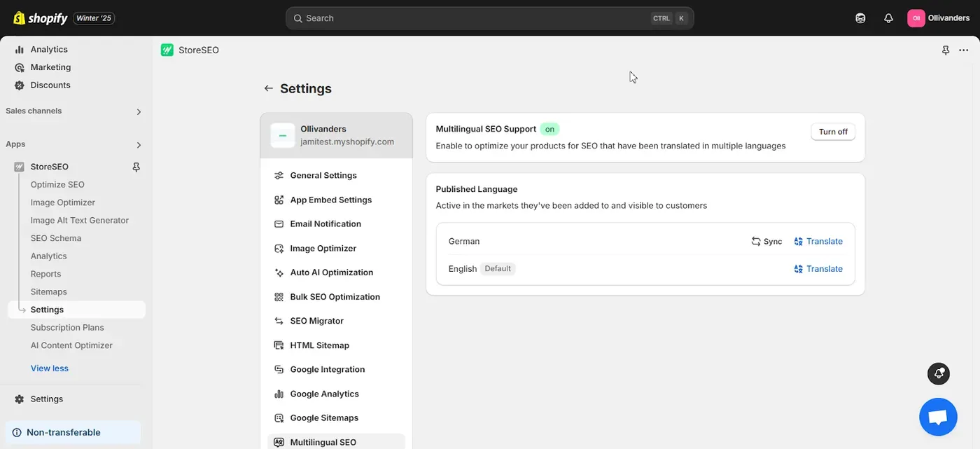Open the three-dot more actions menu
The image size is (980, 449).
point(964,50)
